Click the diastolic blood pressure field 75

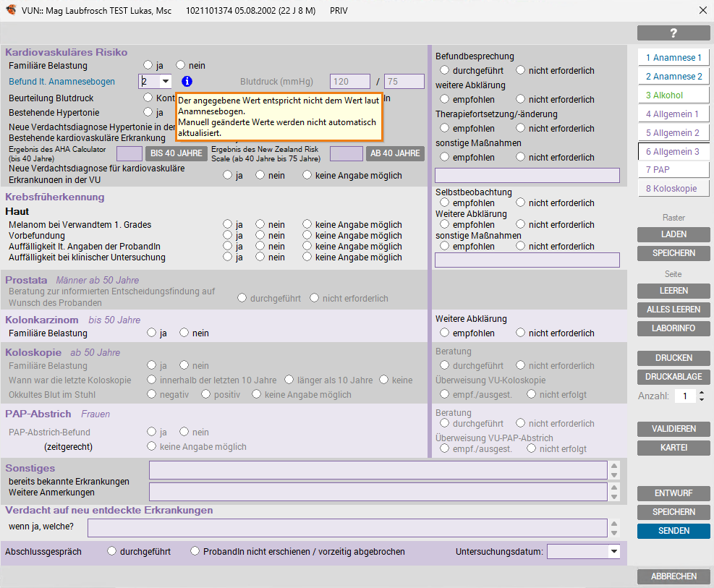coord(404,82)
